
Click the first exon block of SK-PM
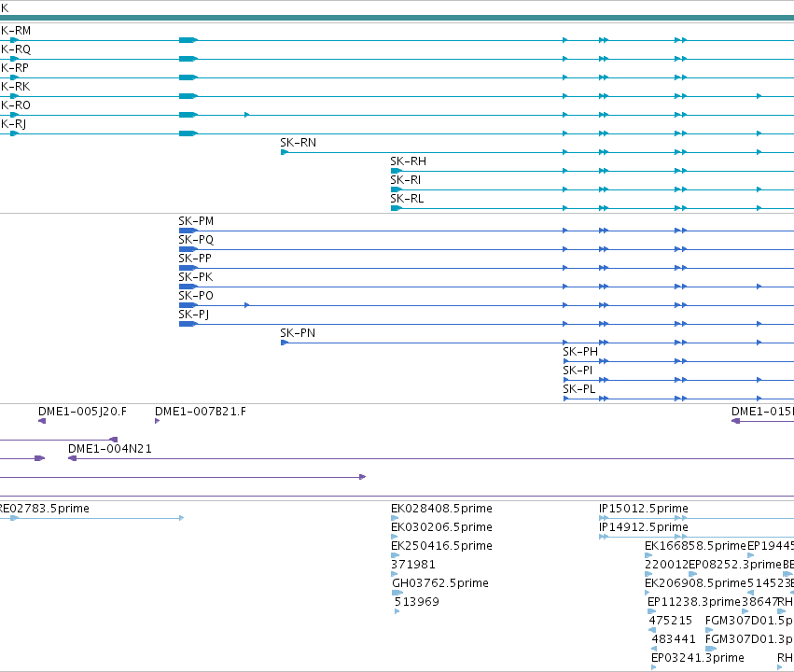click(188, 231)
